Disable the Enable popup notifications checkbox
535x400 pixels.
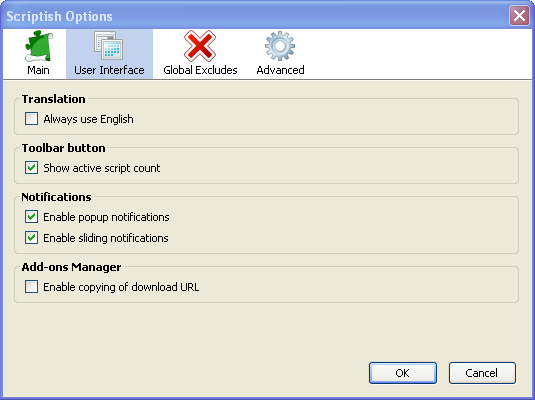pyautogui.click(x=31, y=217)
